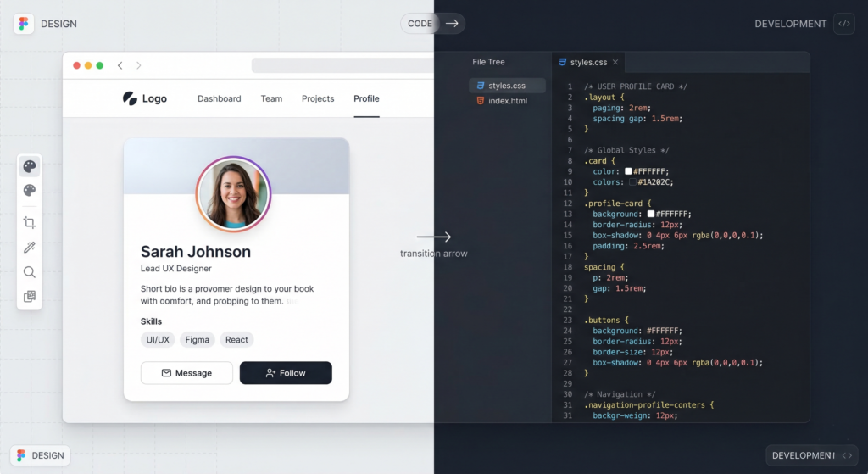Click the File Tree panel heading

tap(488, 62)
